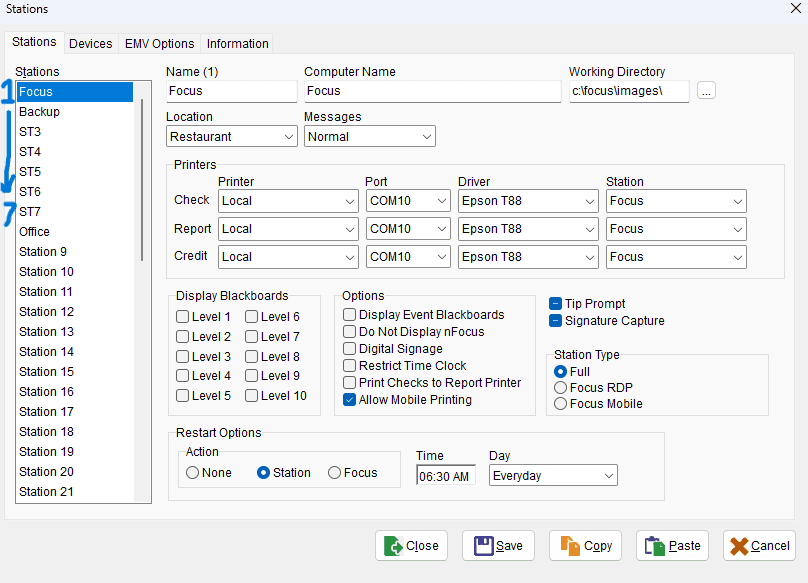Browse for Working Directory with ellipsis button
808x583 pixels.
[707, 91]
